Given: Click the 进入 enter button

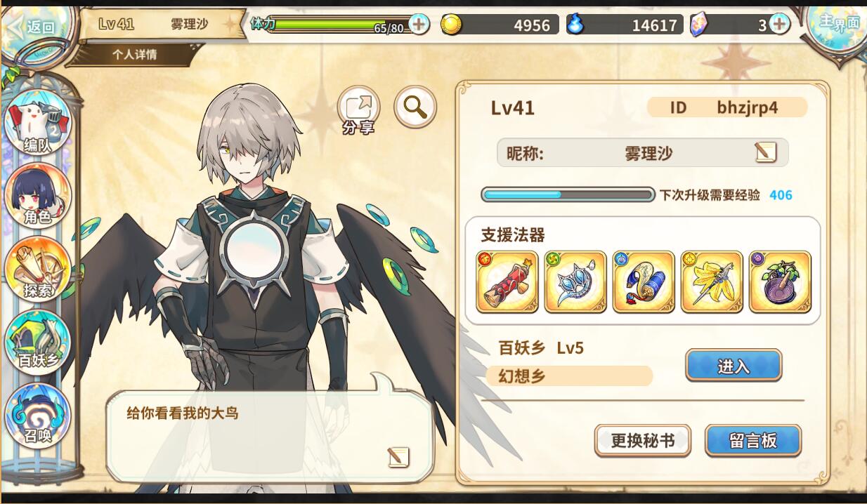Looking at the screenshot, I should (734, 366).
